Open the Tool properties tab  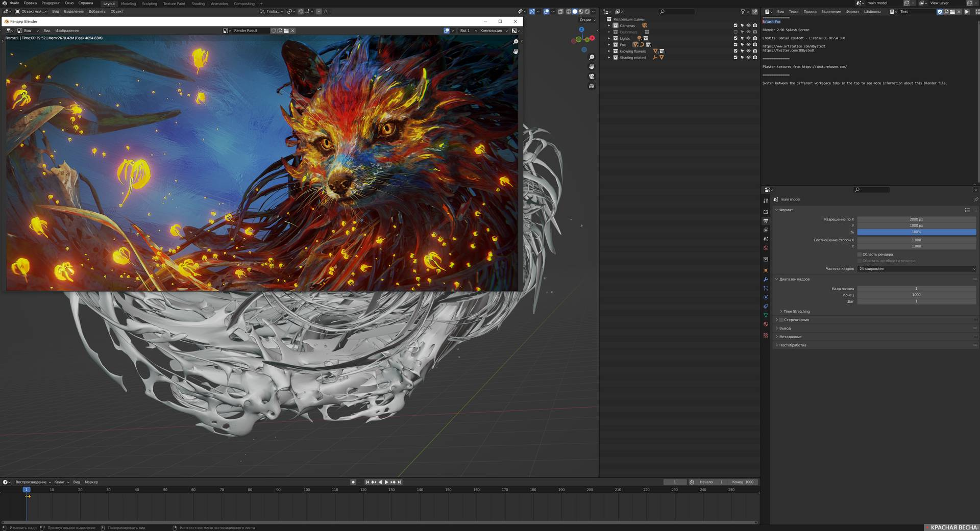coord(766,201)
